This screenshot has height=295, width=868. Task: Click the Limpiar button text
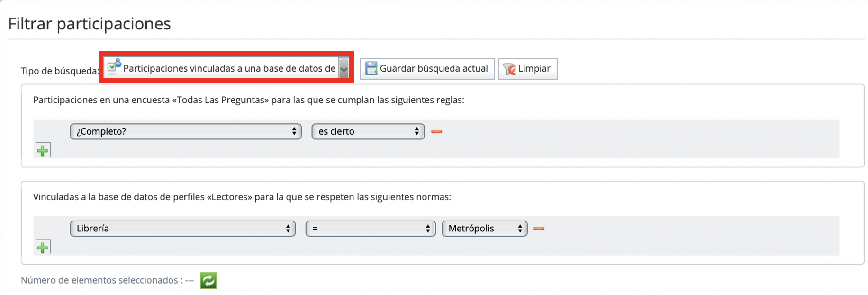[x=534, y=69]
